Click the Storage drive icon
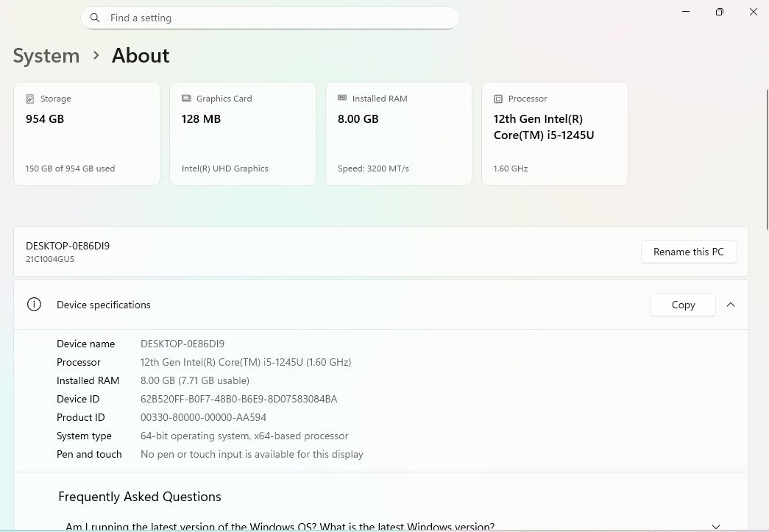The image size is (769, 532). [x=30, y=99]
